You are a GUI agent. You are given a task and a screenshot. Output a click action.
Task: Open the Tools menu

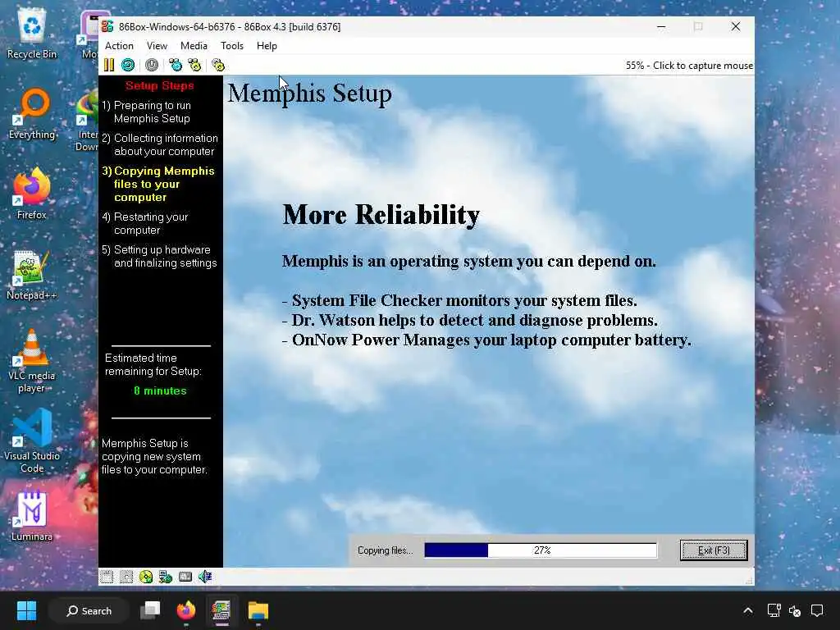(232, 46)
